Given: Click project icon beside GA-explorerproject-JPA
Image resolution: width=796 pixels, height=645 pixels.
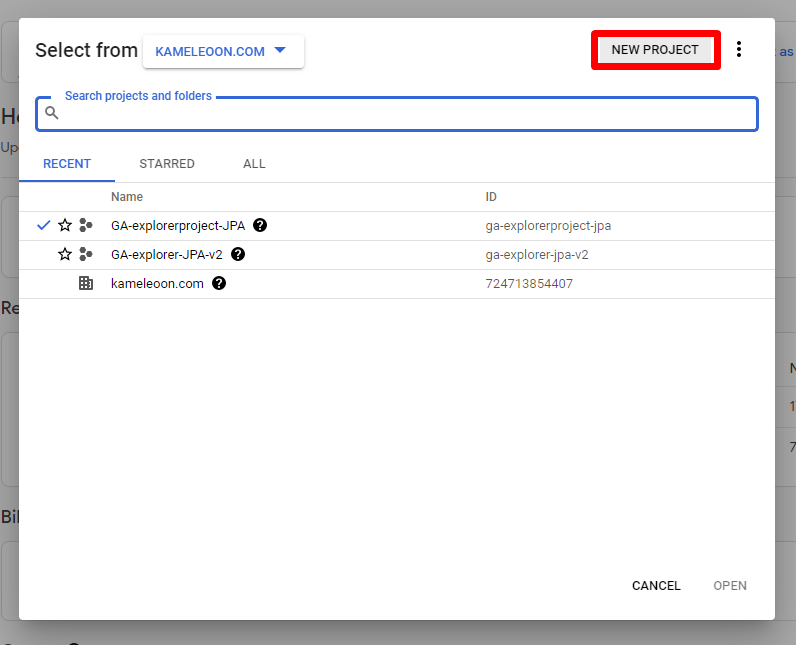Looking at the screenshot, I should click(86, 225).
